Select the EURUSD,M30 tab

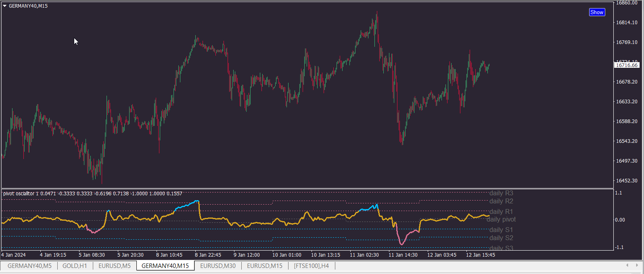(x=218, y=266)
